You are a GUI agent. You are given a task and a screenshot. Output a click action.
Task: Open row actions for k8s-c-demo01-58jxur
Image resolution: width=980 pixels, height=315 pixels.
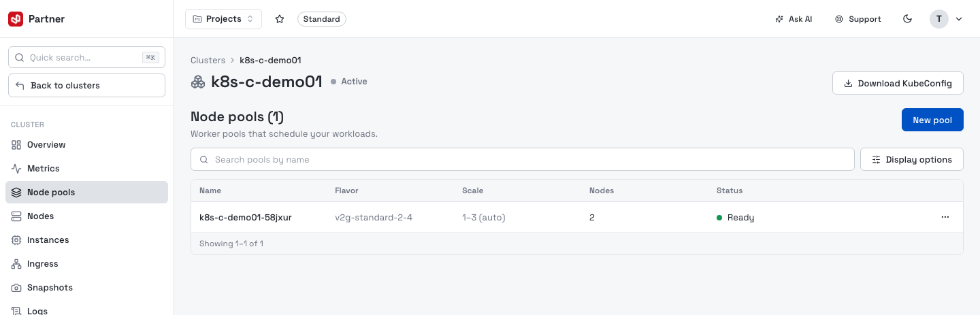click(945, 217)
